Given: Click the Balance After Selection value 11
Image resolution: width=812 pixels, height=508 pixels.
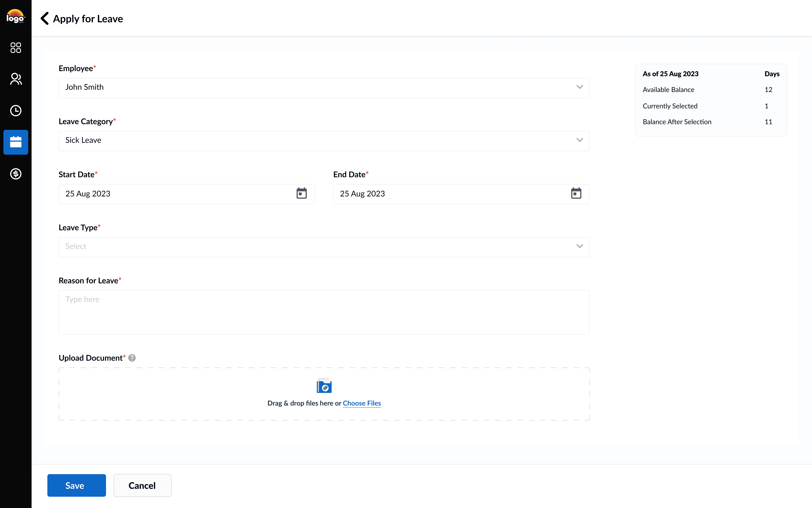Looking at the screenshot, I should click(x=768, y=122).
